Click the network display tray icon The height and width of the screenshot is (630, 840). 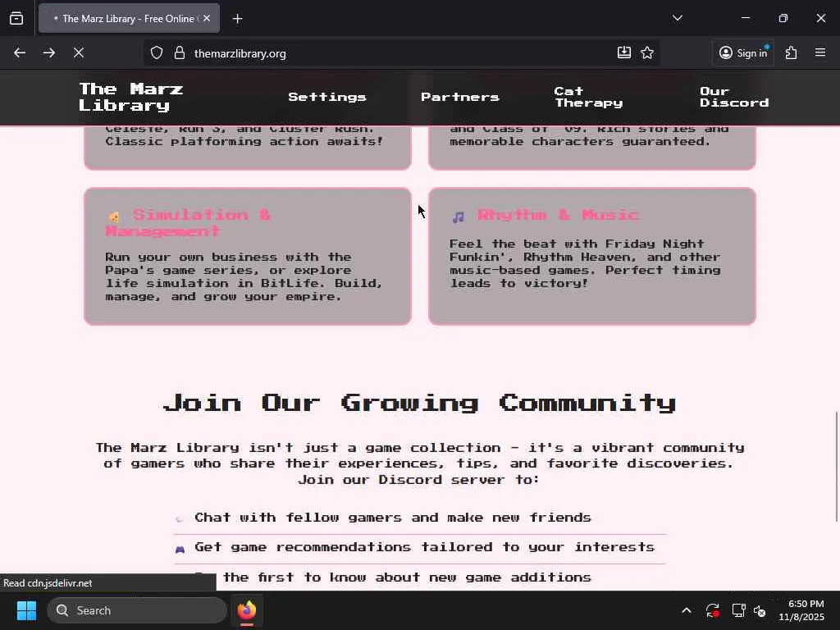click(x=739, y=610)
